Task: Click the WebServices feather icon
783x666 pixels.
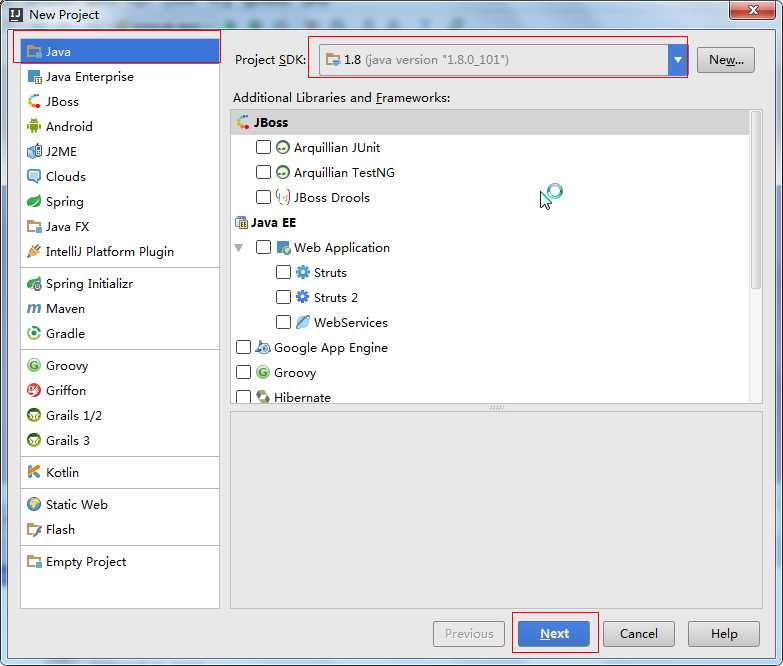Action: click(x=303, y=322)
